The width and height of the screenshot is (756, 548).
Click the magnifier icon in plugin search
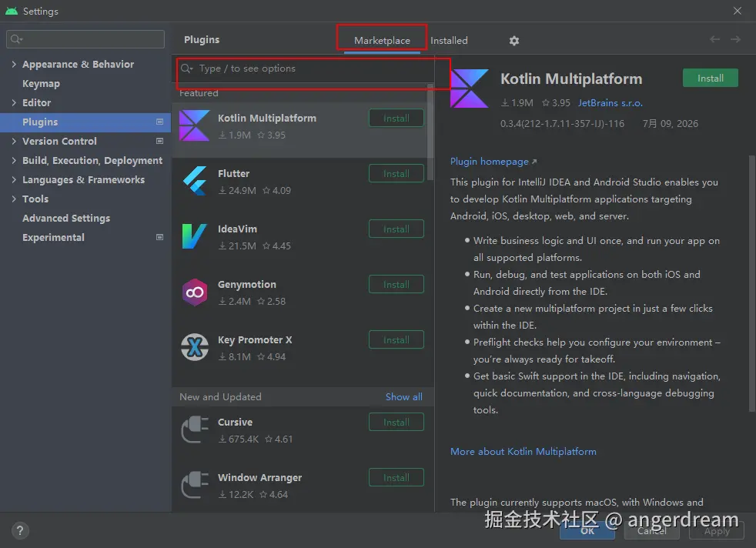186,68
